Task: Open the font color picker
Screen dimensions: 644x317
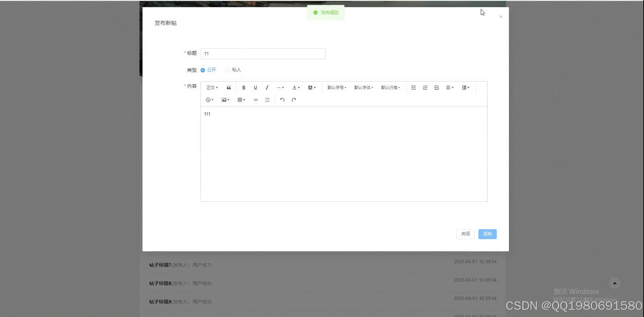Action: (296, 88)
